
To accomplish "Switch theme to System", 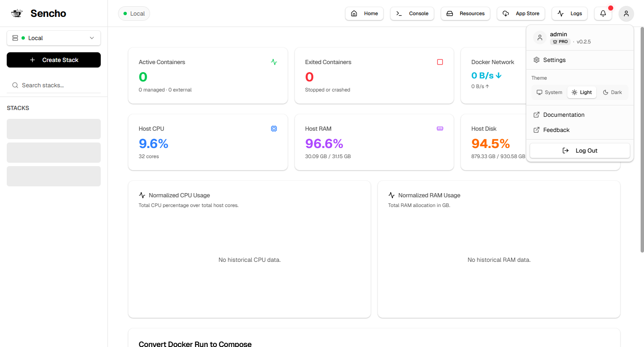I will point(549,92).
